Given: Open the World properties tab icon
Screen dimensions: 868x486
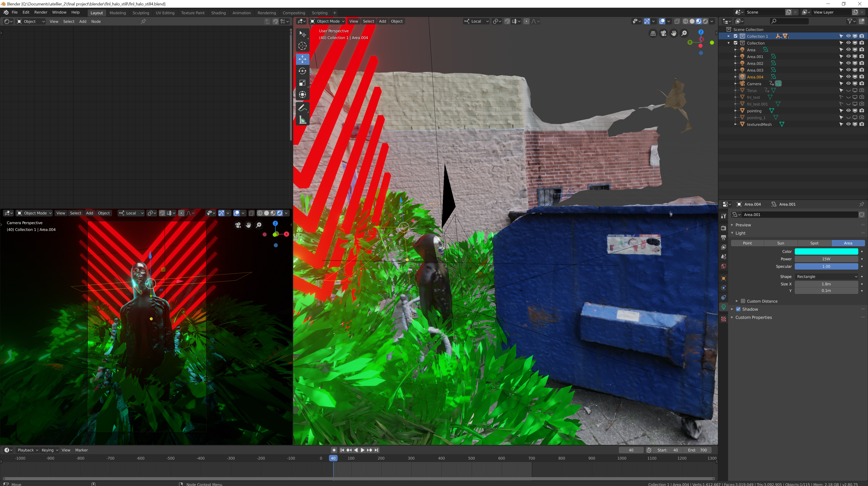Looking at the screenshot, I should click(723, 266).
